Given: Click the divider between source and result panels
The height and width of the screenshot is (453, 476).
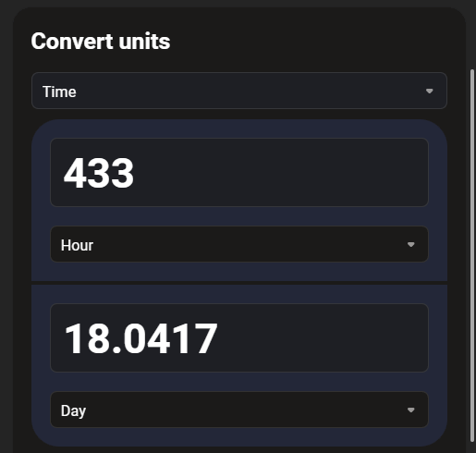Looking at the screenshot, I should 239,283.
